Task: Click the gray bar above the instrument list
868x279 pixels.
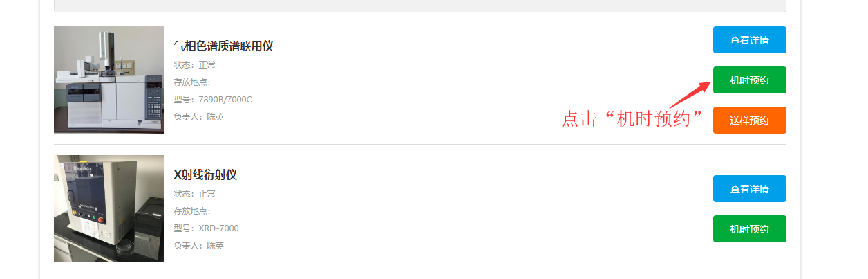Action: click(x=419, y=6)
